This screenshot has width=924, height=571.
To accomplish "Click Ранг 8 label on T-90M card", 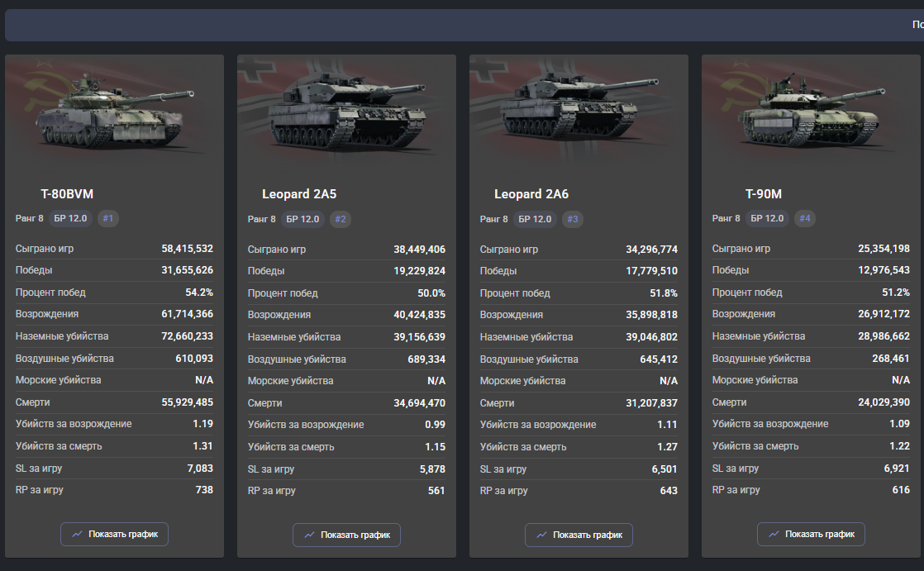I will [x=726, y=219].
